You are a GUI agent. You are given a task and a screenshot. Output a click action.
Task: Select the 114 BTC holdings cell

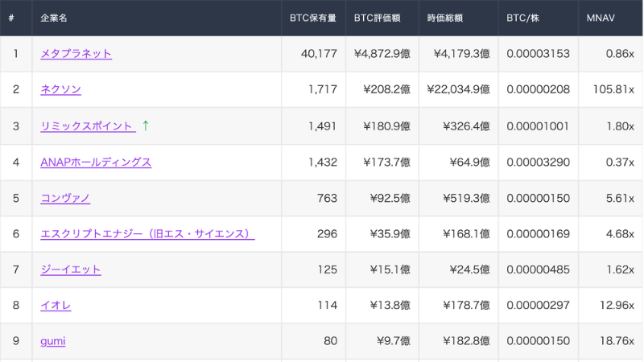coord(313,306)
